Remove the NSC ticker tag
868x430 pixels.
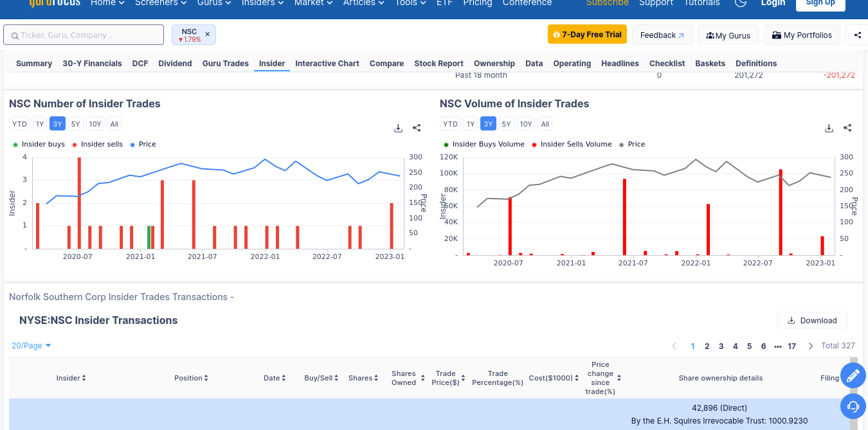207,34
